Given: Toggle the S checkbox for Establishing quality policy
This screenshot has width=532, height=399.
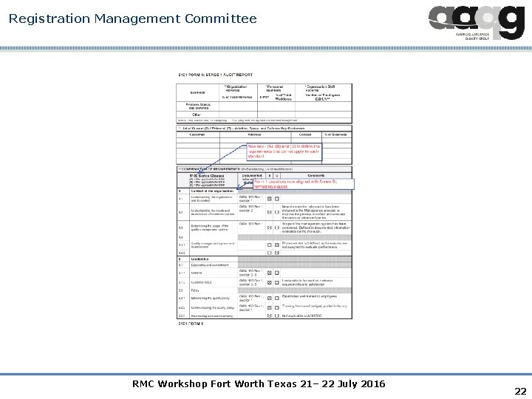Looking at the screenshot, I should 270,299.
